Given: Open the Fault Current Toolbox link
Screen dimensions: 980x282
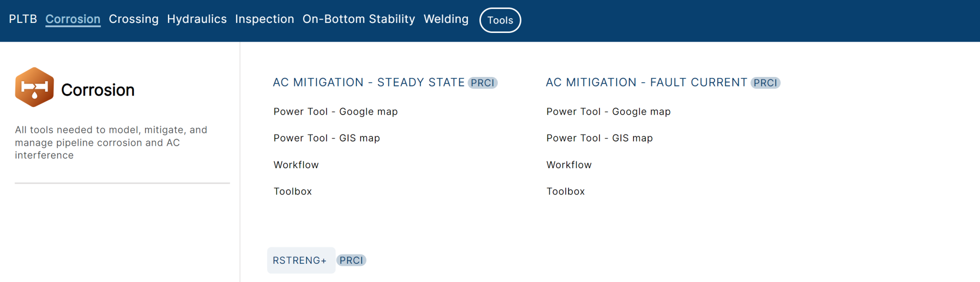Looking at the screenshot, I should [566, 192].
